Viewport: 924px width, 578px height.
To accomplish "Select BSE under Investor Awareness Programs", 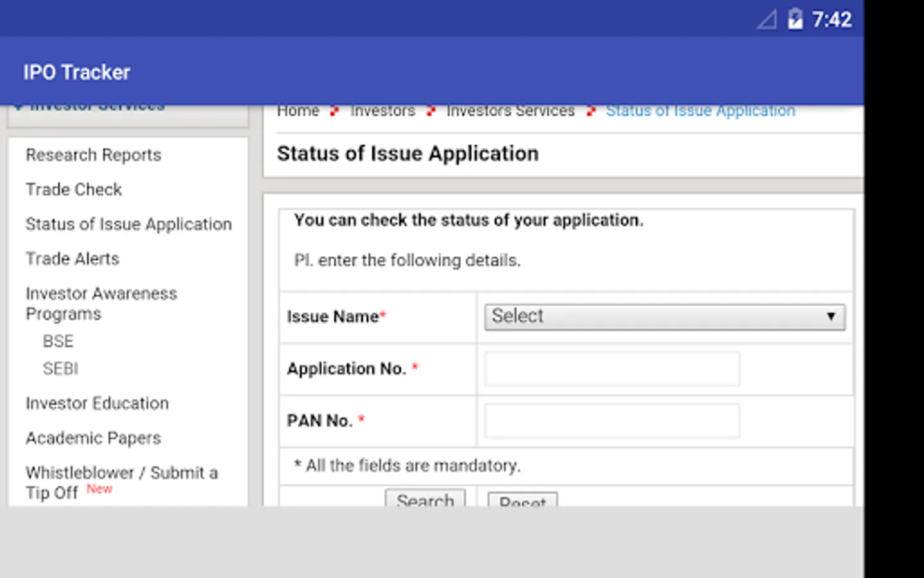I will click(x=58, y=341).
